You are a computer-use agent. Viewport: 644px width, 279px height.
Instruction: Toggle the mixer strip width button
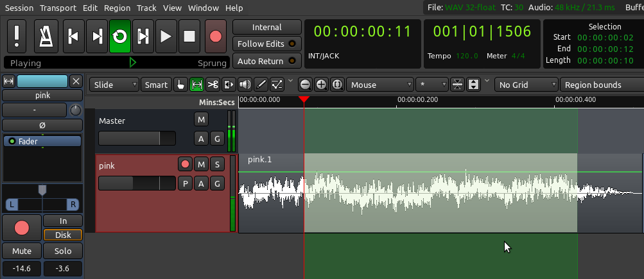[8, 81]
